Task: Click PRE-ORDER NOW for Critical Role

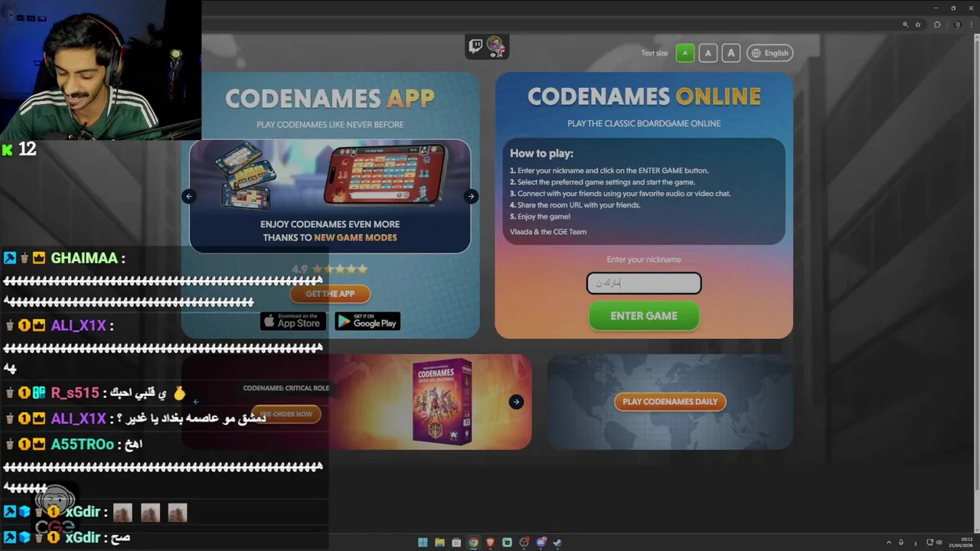Action: tap(286, 414)
